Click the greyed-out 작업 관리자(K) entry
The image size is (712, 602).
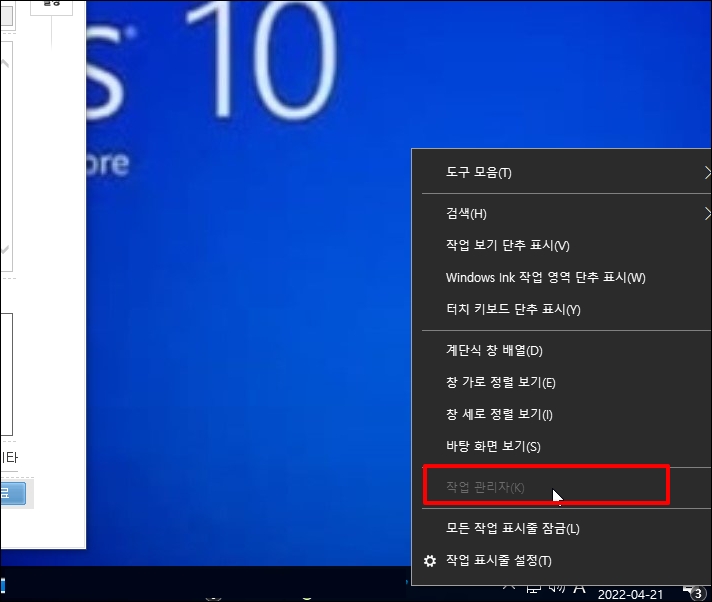pos(561,487)
